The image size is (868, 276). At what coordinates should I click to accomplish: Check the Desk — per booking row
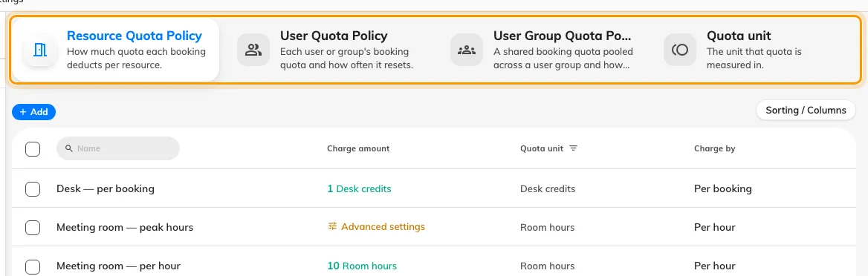[x=33, y=188]
